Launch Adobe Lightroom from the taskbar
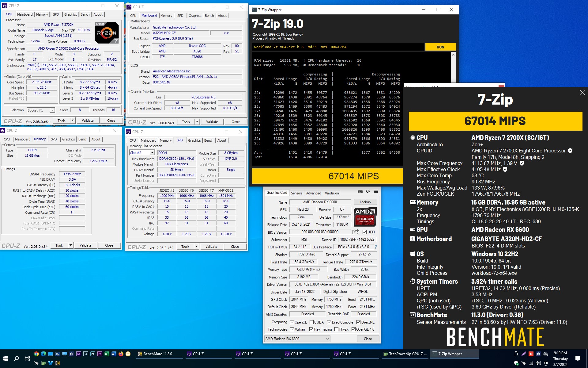This screenshot has height=368, width=588. 86,354
